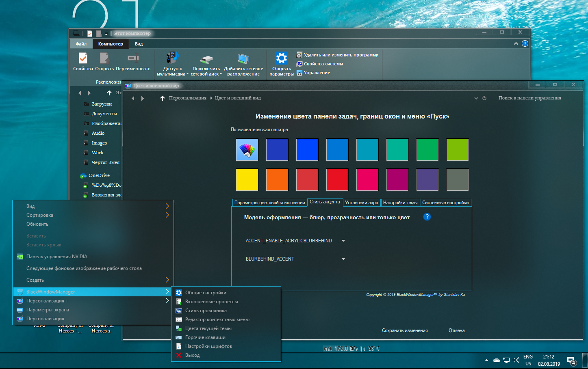The width and height of the screenshot is (588, 369).
Task: Click the volume icon in system tray
Action: 516,360
